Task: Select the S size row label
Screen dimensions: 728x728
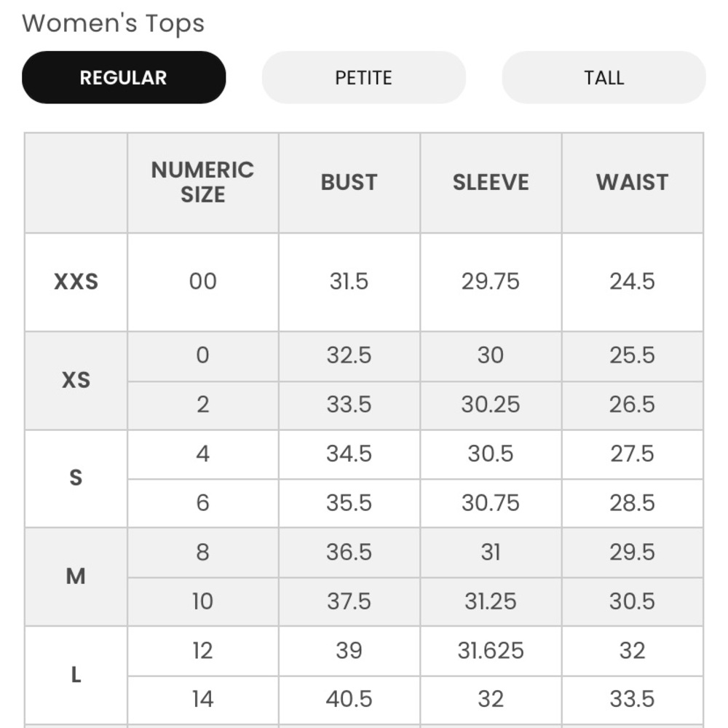Action: 76,478
